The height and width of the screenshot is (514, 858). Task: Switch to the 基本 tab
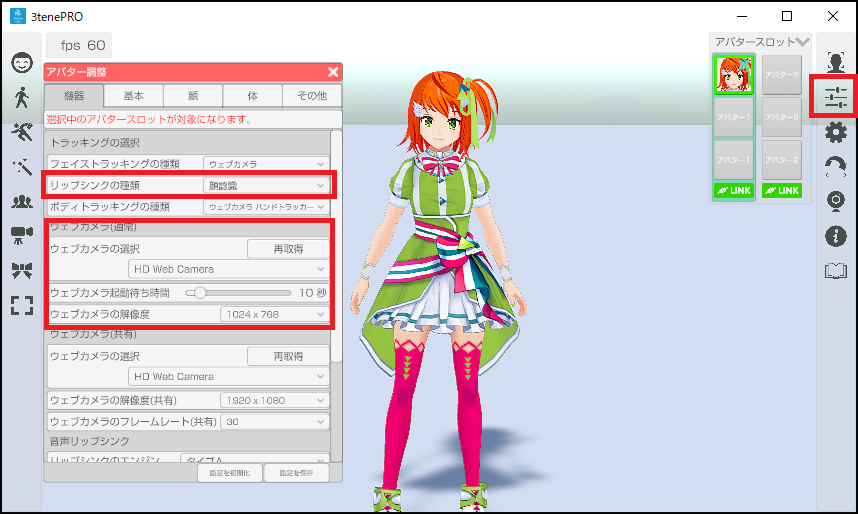134,96
